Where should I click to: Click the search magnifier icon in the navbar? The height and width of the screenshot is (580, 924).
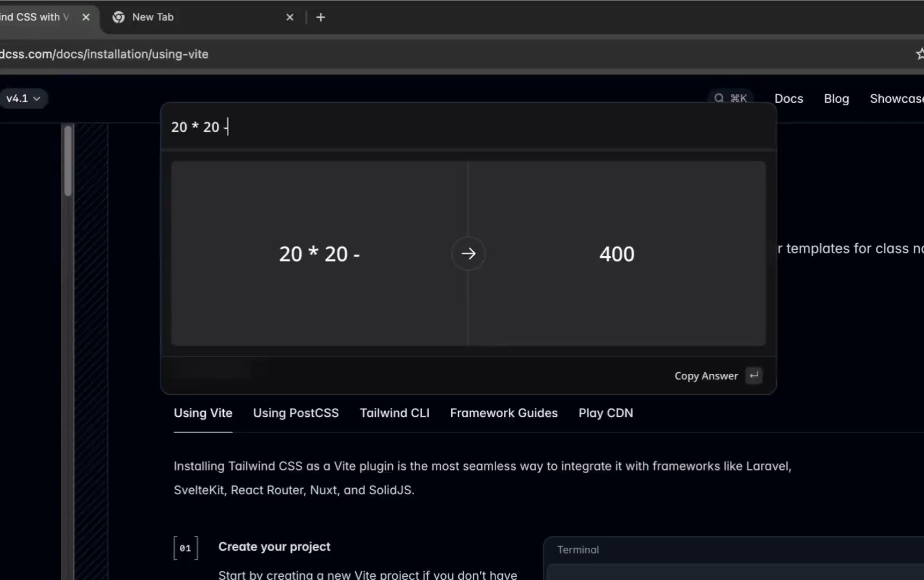click(x=718, y=98)
